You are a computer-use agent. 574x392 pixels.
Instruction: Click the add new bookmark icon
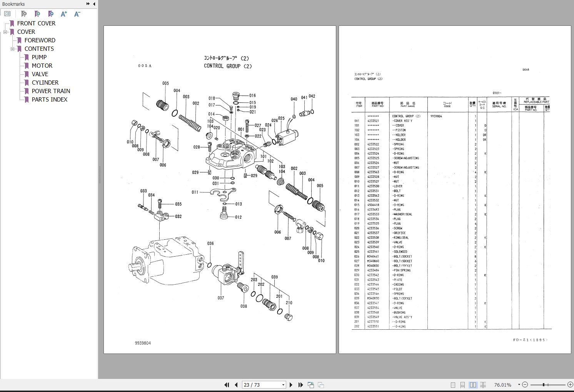coord(37,13)
